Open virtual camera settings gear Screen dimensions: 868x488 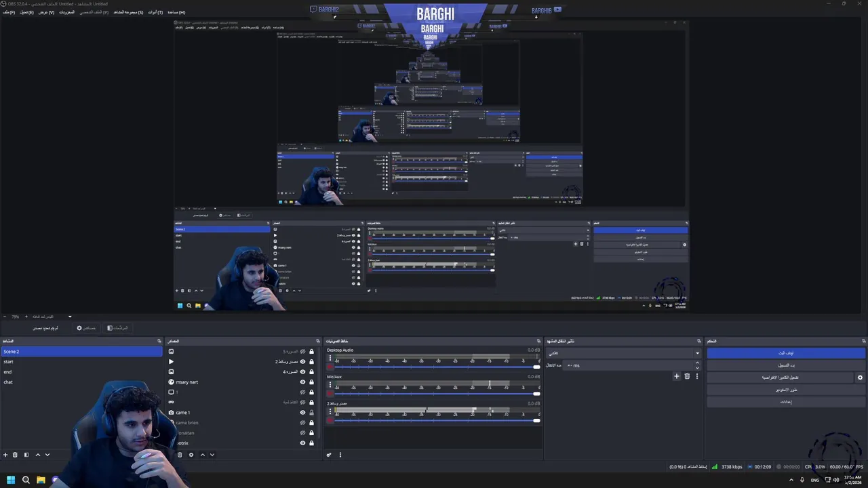(x=861, y=378)
